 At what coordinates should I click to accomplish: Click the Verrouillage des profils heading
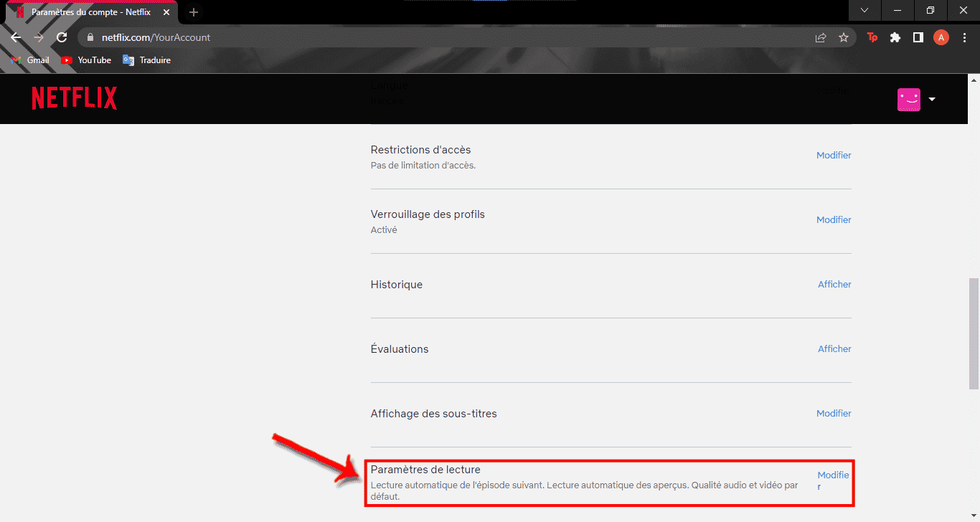pos(428,214)
